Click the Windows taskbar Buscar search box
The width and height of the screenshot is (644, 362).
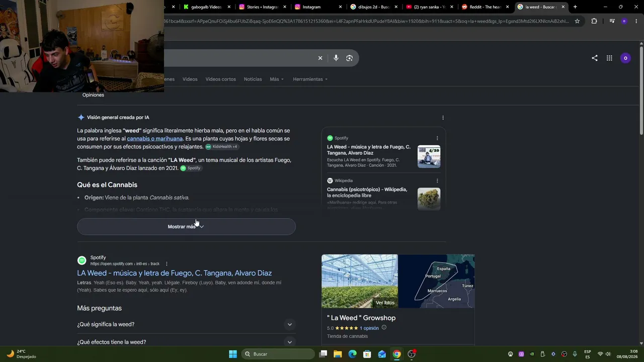(278, 354)
